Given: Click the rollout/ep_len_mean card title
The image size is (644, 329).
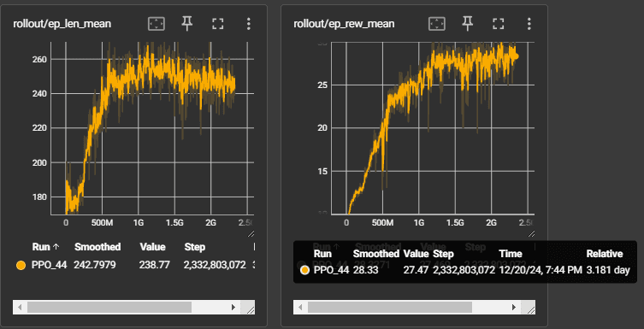Looking at the screenshot, I should pos(62,24).
